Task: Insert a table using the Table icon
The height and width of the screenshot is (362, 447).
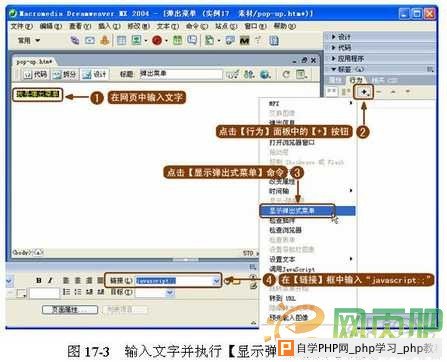Action: [x=121, y=41]
